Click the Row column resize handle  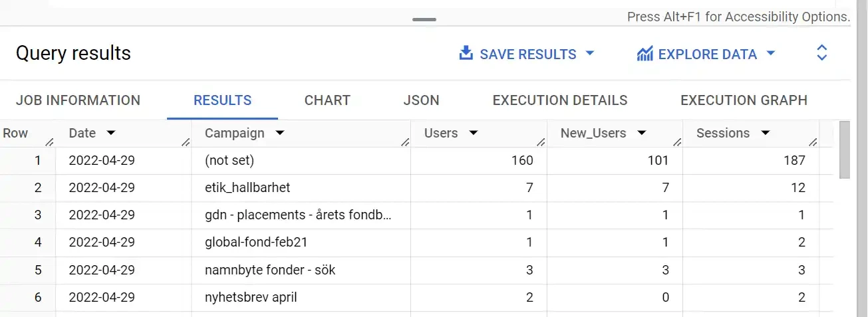pyautogui.click(x=50, y=142)
